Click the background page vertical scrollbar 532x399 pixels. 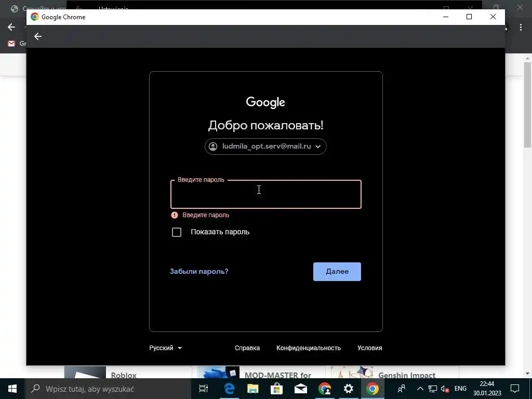527,104
